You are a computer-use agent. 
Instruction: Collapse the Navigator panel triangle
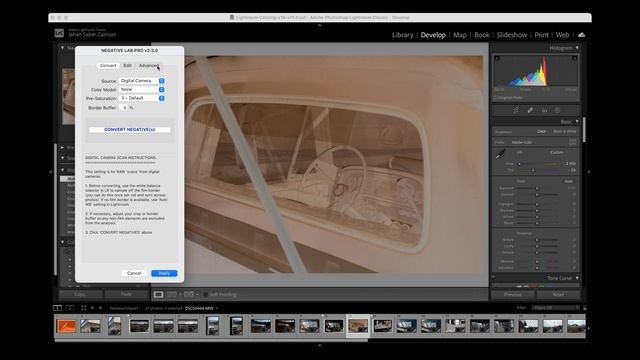[62, 48]
